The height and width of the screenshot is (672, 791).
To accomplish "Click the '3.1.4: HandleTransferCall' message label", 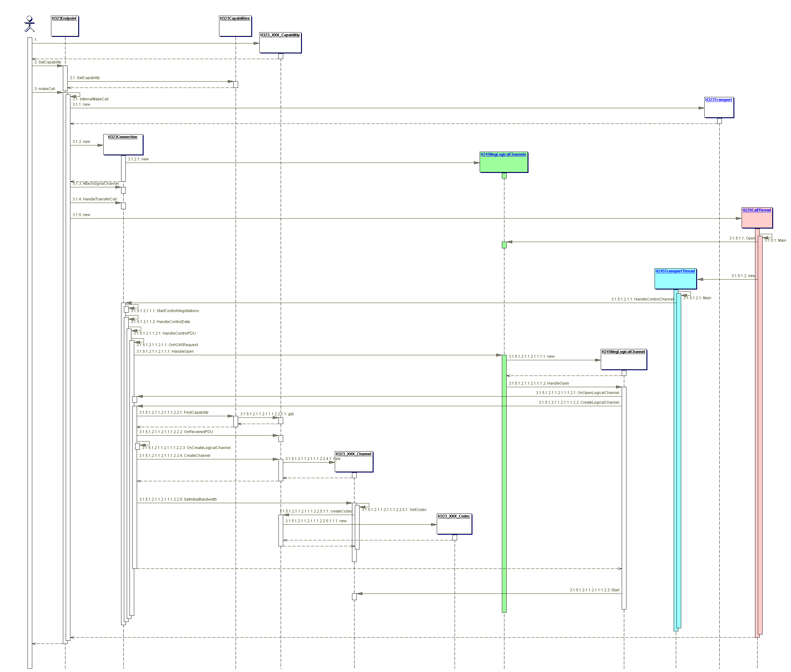I will click(94, 199).
